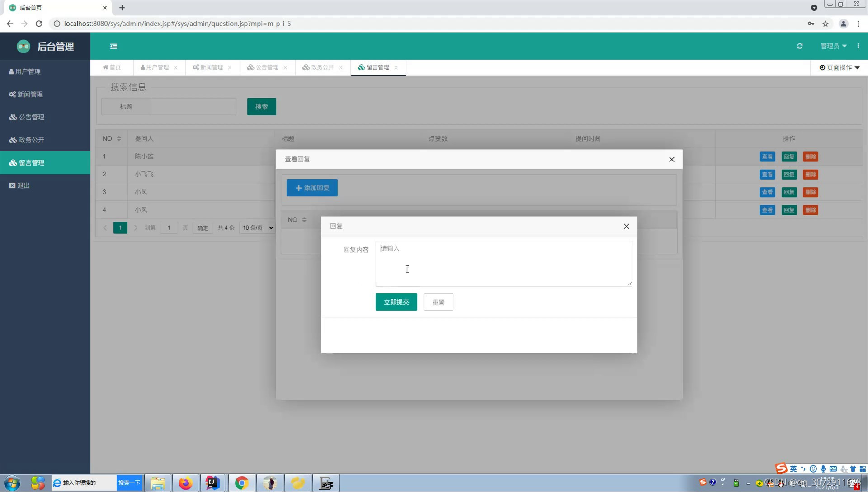Sort the reply table by NO column
The height and width of the screenshot is (492, 868).
click(304, 220)
